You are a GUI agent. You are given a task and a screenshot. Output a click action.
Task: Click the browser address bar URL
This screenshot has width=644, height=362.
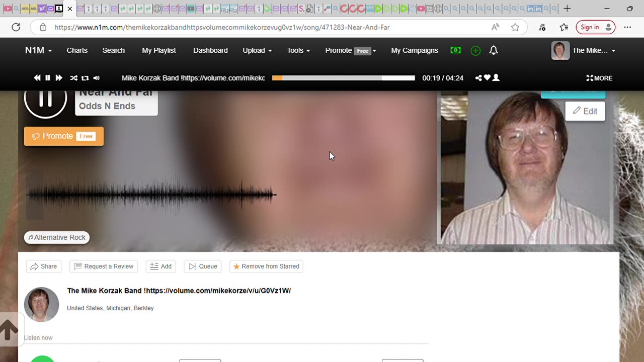point(222,27)
